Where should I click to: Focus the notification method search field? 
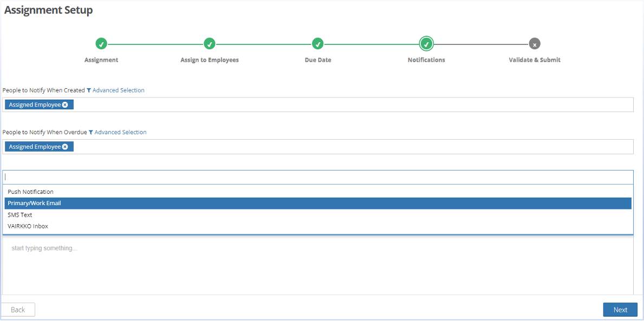click(318, 177)
